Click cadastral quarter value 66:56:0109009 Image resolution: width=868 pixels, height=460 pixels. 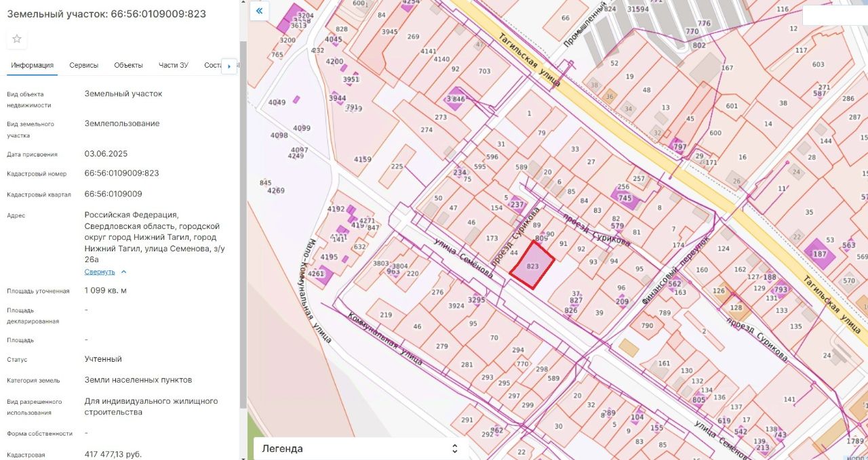pos(113,194)
